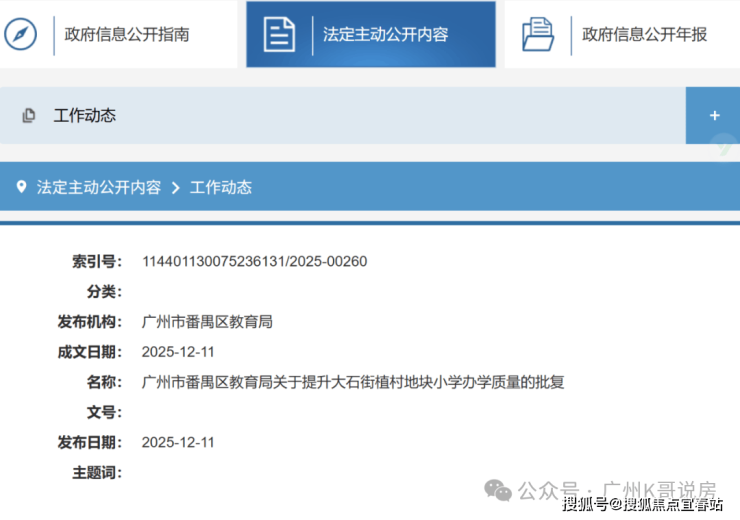Expand the 工作动态 section with the plus button
The height and width of the screenshot is (520, 740).
[714, 115]
